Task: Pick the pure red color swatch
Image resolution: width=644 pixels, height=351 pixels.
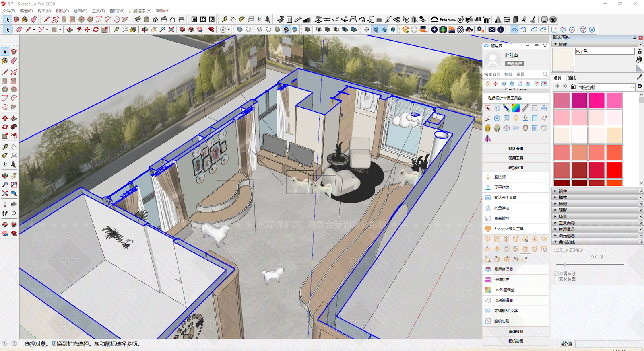Action: [x=614, y=170]
